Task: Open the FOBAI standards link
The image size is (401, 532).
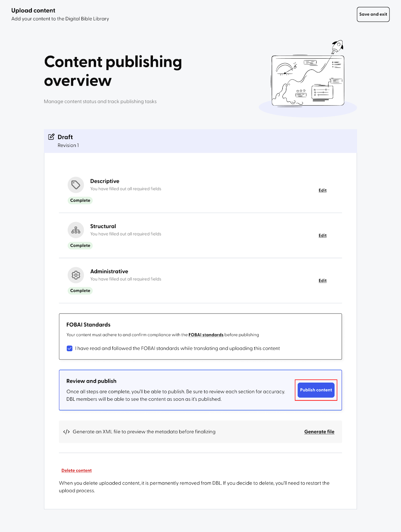Action: click(x=206, y=335)
